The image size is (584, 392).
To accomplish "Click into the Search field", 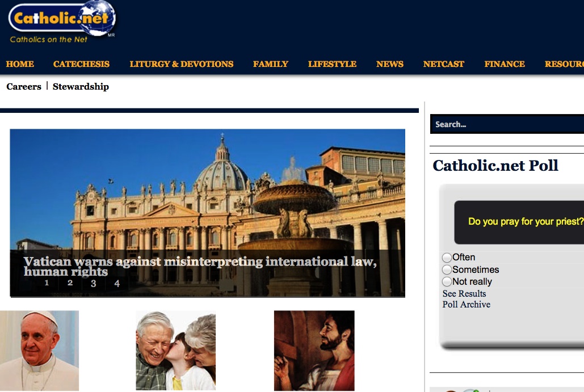I will (x=505, y=124).
